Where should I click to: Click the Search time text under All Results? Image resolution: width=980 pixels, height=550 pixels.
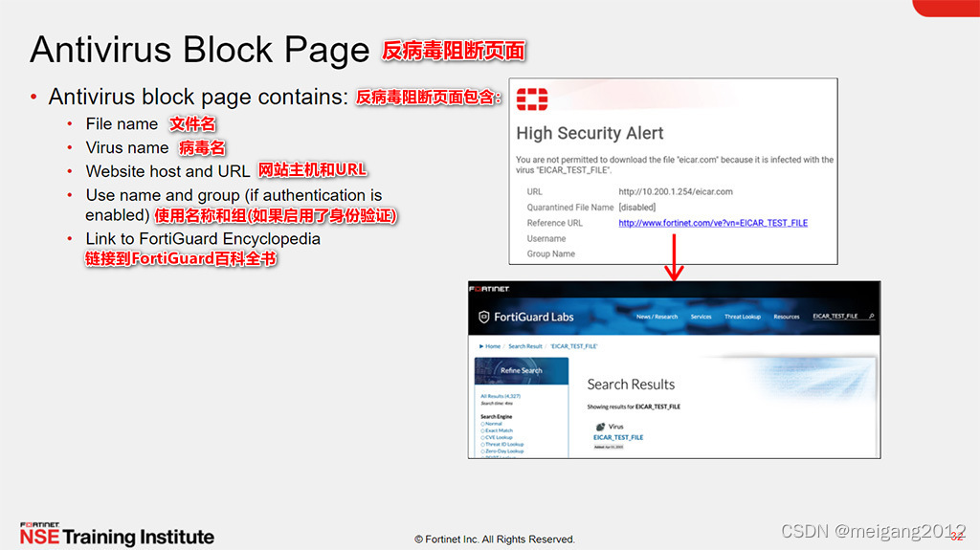[x=497, y=403]
